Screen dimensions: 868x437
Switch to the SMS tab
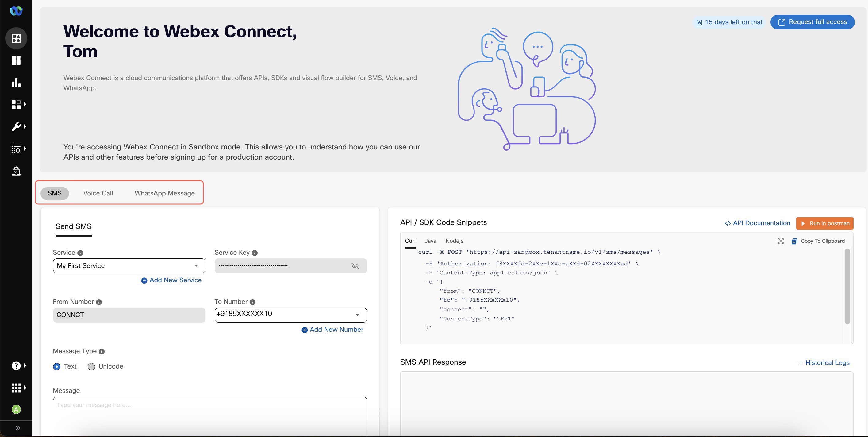click(x=55, y=193)
